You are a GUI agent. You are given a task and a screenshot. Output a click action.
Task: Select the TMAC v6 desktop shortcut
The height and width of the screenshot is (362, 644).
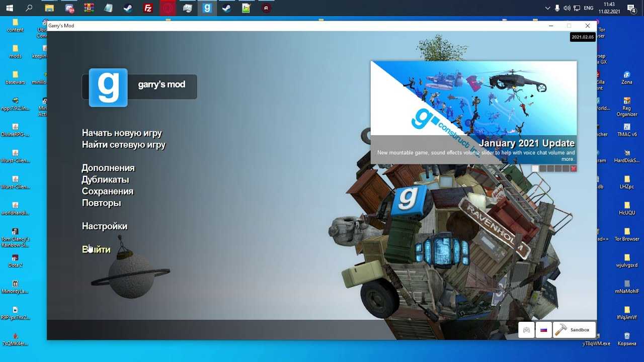coord(627,130)
